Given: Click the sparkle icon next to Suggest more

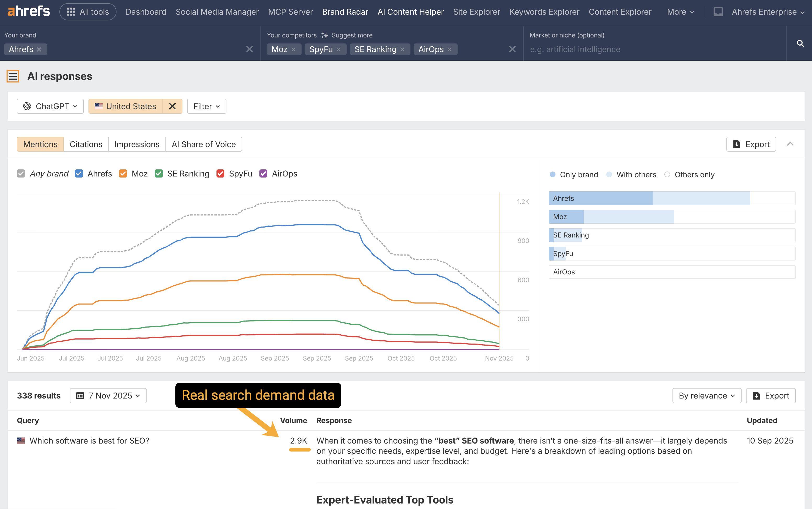Looking at the screenshot, I should click(x=325, y=35).
